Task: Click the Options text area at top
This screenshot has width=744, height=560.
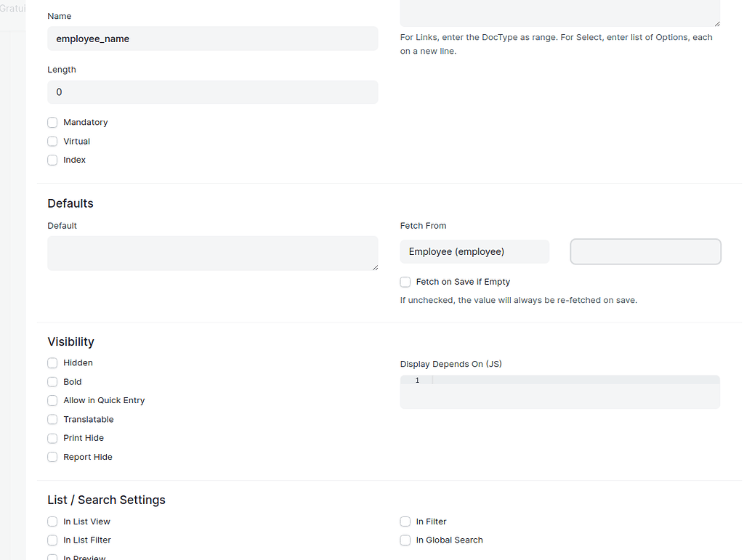Action: click(x=560, y=13)
